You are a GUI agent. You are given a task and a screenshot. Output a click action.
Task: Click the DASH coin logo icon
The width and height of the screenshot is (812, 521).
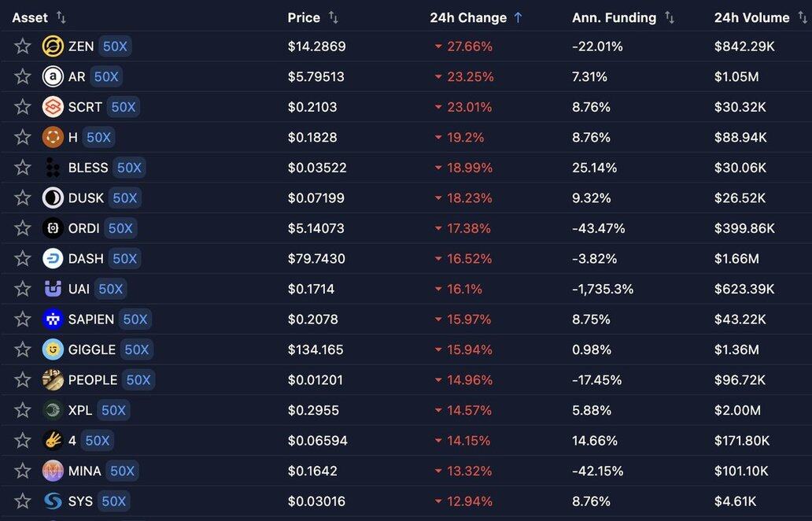tap(53, 258)
